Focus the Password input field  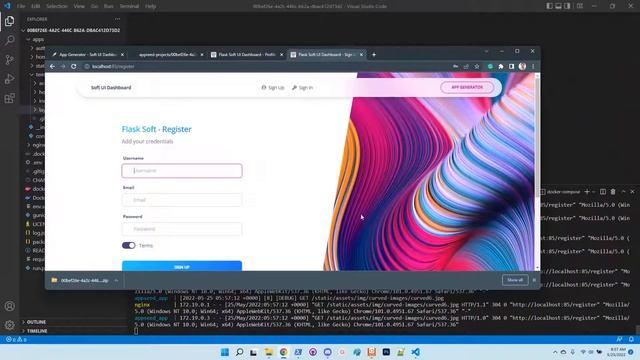pyautogui.click(x=182, y=229)
